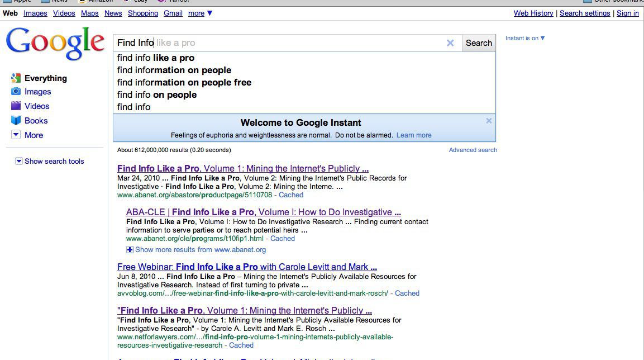The height and width of the screenshot is (360, 644).
Task: Open Show search tools arrow
Action: point(19,161)
